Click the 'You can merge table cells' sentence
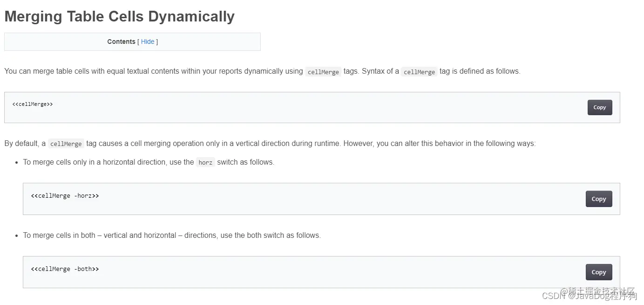The width and height of the screenshot is (644, 305). pyautogui.click(x=154, y=71)
